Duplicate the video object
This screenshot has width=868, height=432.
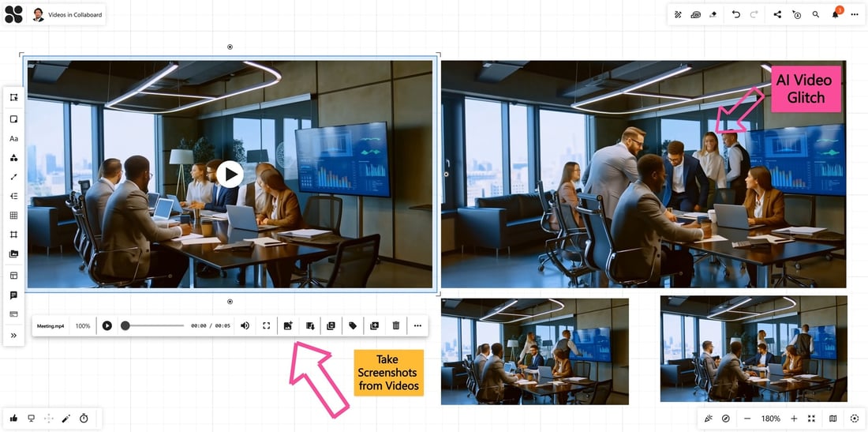tap(374, 325)
